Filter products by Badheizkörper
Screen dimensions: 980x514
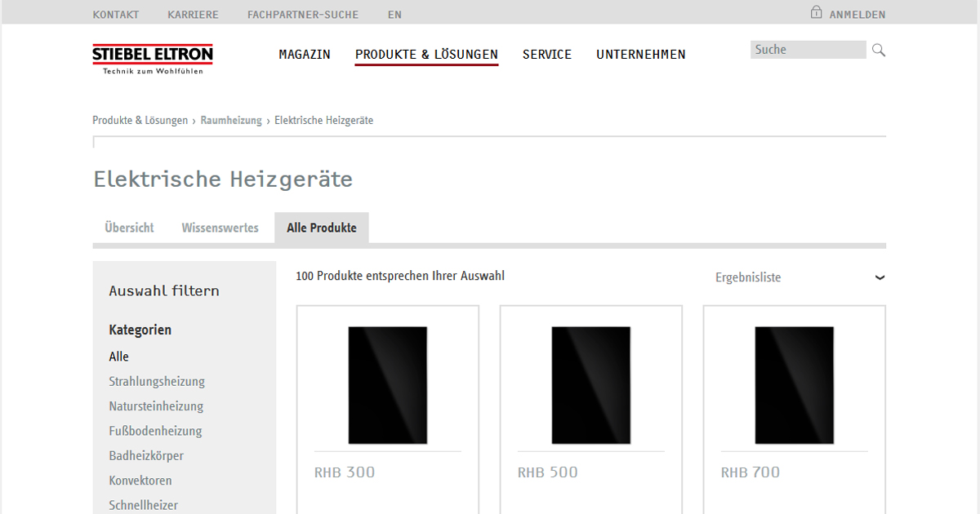pyautogui.click(x=145, y=455)
